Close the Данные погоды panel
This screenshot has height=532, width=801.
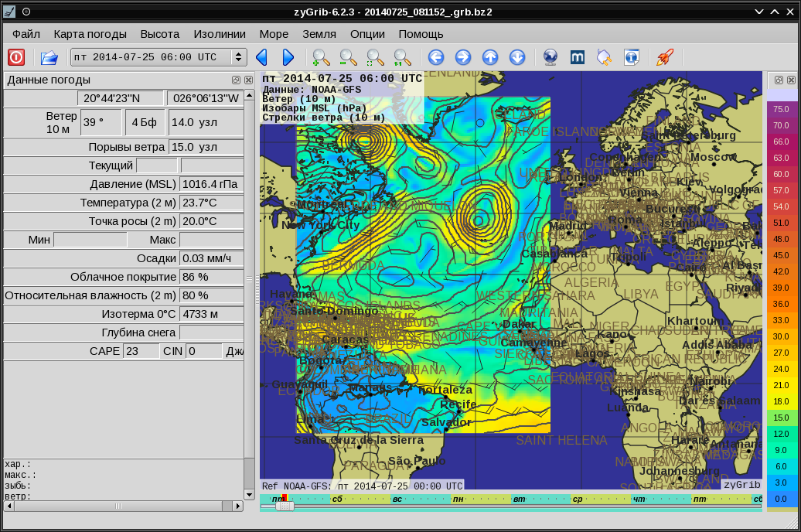tap(249, 80)
